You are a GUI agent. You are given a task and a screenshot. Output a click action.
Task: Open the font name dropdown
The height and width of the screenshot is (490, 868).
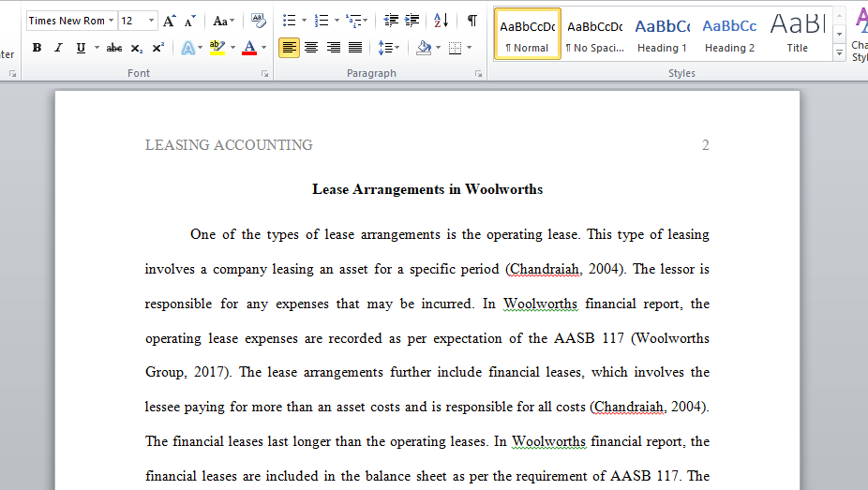pyautogui.click(x=111, y=21)
